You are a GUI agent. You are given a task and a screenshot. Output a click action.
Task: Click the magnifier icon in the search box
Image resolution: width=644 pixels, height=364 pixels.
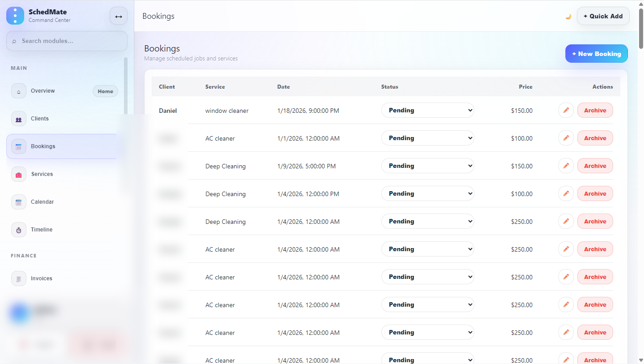pyautogui.click(x=14, y=41)
